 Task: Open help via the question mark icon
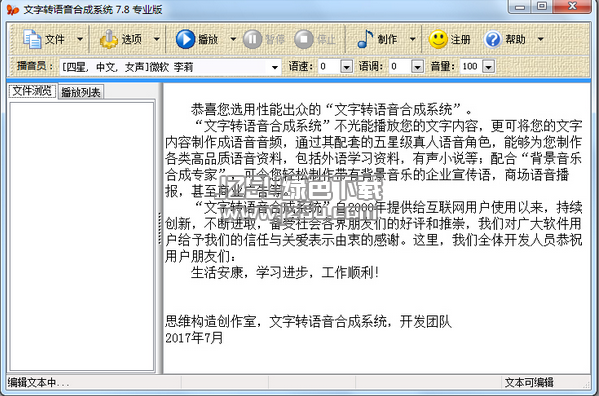(493, 39)
